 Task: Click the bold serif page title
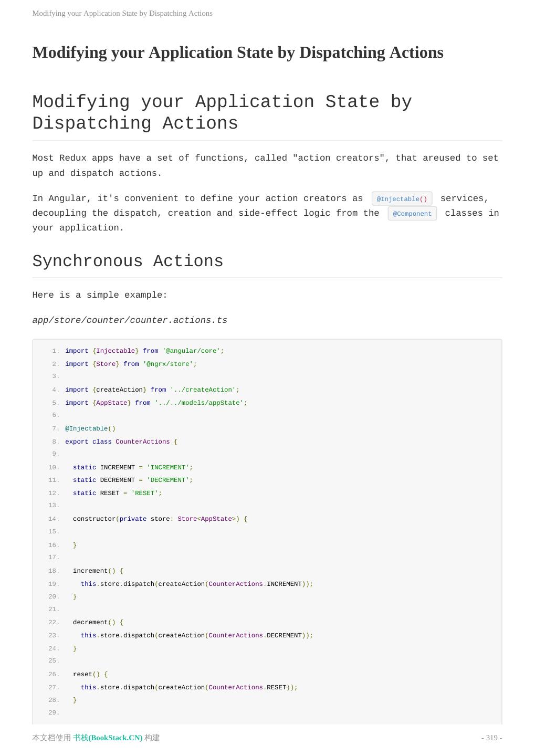[238, 52]
